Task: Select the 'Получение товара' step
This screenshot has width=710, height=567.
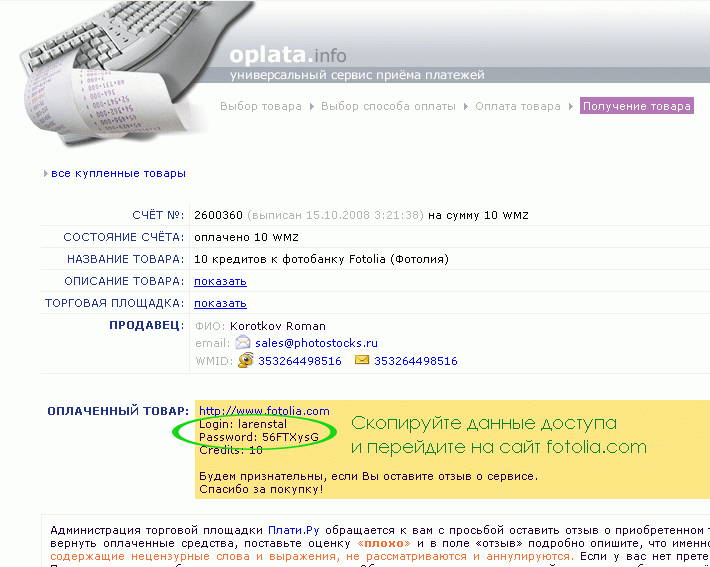Action: pyautogui.click(x=637, y=106)
